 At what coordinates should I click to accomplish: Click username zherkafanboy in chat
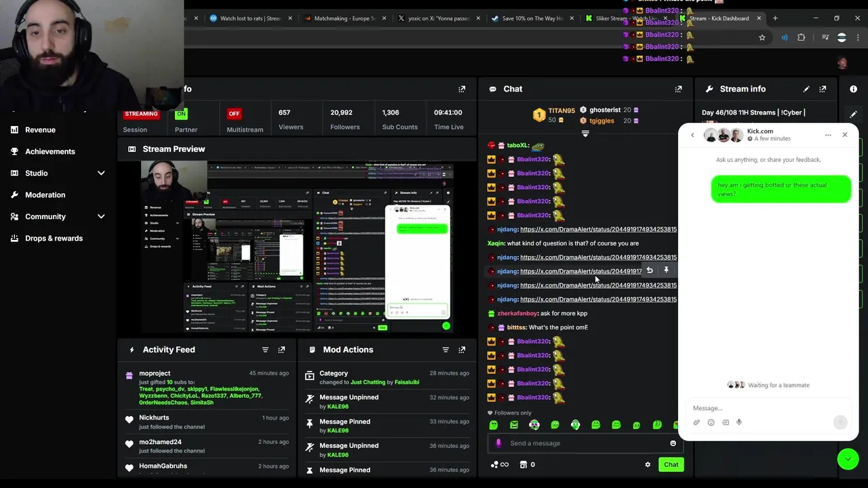pos(517,313)
